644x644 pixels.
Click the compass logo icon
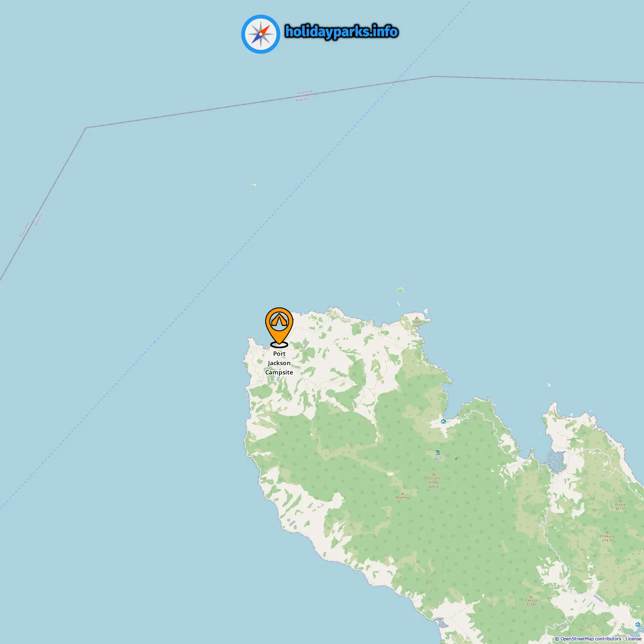[261, 34]
